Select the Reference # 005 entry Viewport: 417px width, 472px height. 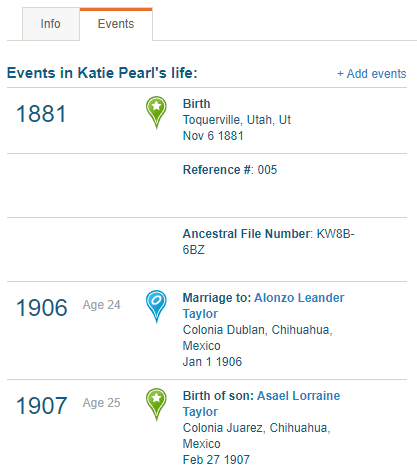pyautogui.click(x=230, y=170)
